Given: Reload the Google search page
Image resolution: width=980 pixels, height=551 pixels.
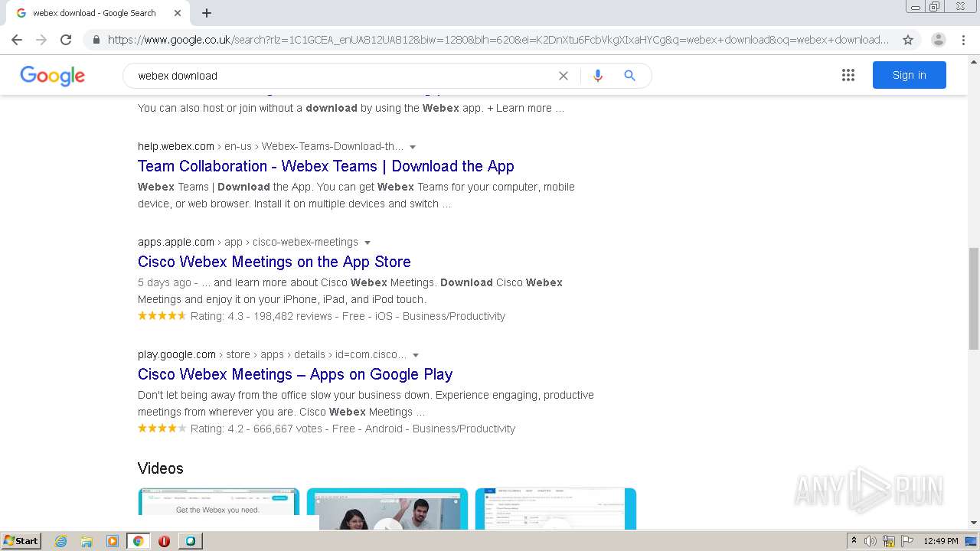Looking at the screenshot, I should pyautogui.click(x=66, y=40).
